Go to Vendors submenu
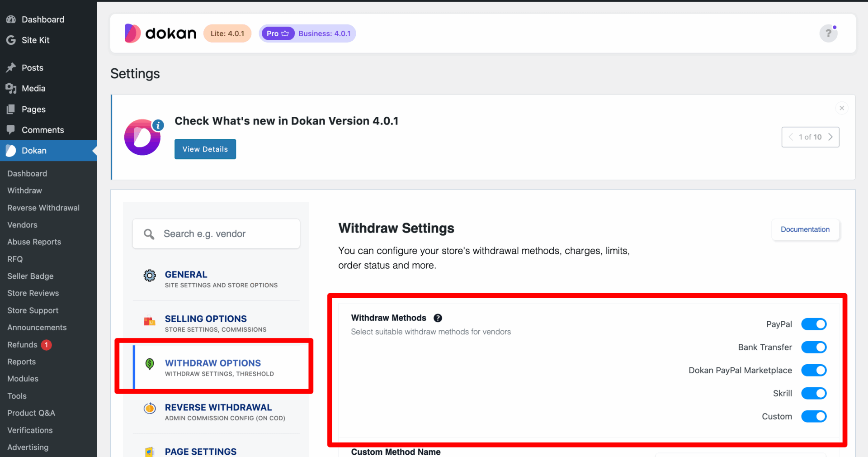The width and height of the screenshot is (868, 457). (x=22, y=225)
